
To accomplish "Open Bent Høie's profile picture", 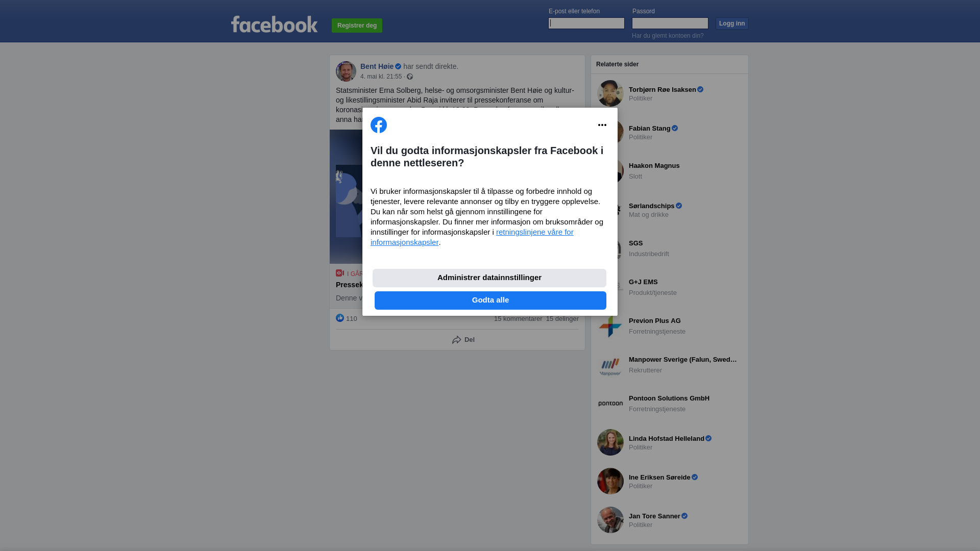I will click(346, 71).
